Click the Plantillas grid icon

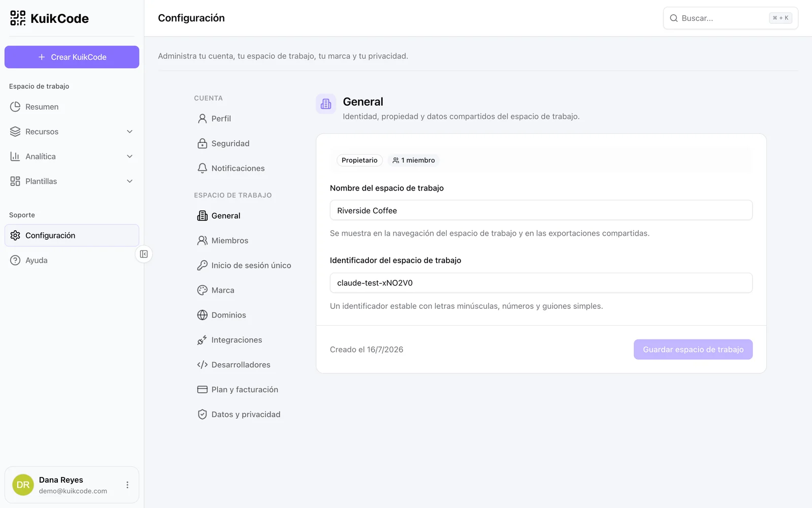point(15,181)
